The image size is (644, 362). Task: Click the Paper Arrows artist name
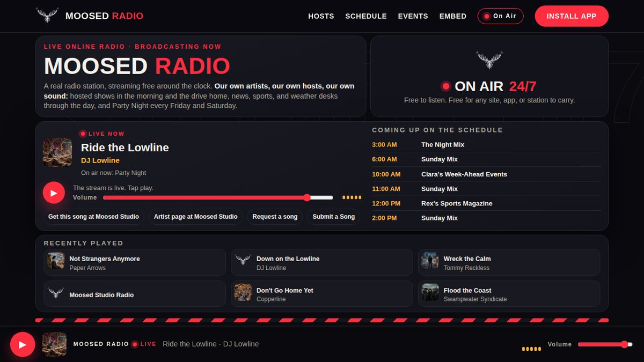87,268
